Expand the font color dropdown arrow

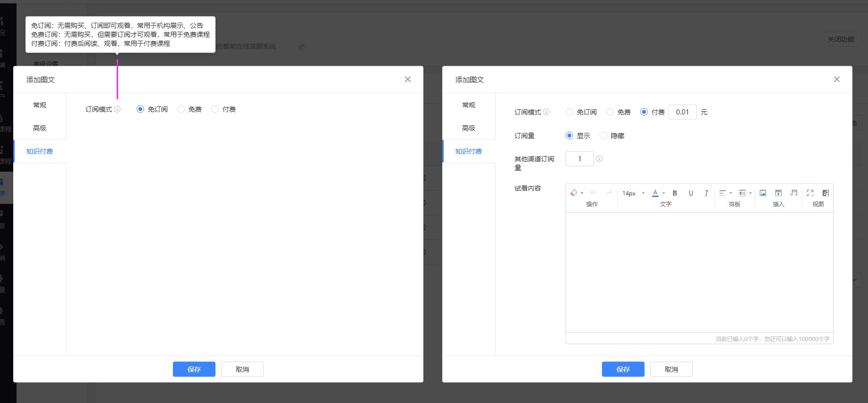[663, 193]
